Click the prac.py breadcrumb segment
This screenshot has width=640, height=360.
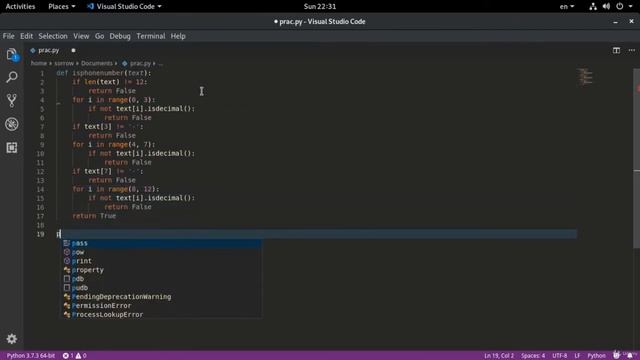tap(137, 63)
